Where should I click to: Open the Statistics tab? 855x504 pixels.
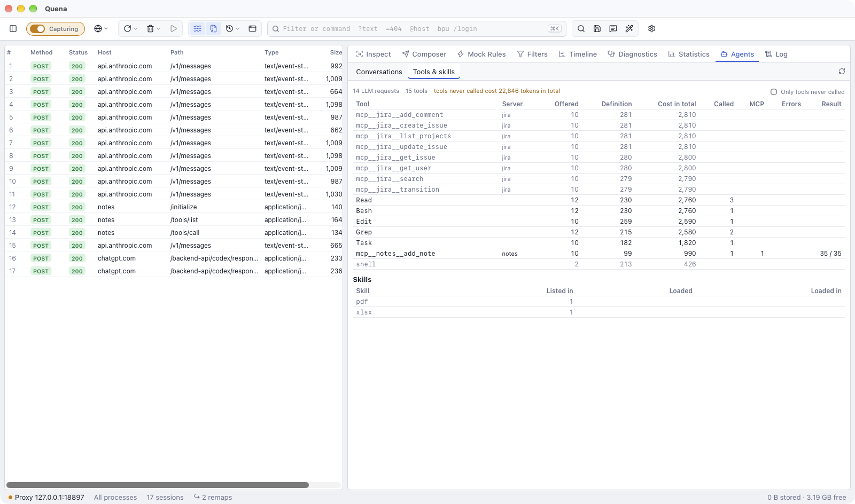(x=688, y=54)
